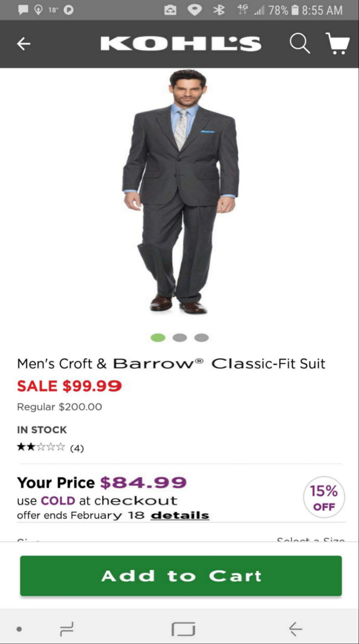Screen dimensions: 359x644
Task: Open the two-star rating reviews
Action: click(50, 447)
